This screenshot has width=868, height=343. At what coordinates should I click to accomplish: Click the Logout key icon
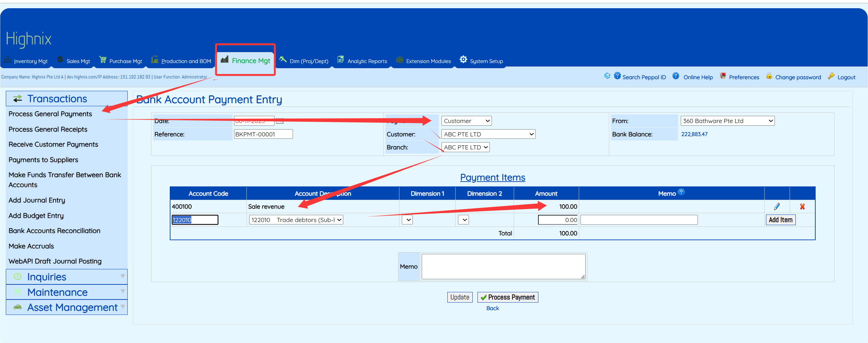831,76
